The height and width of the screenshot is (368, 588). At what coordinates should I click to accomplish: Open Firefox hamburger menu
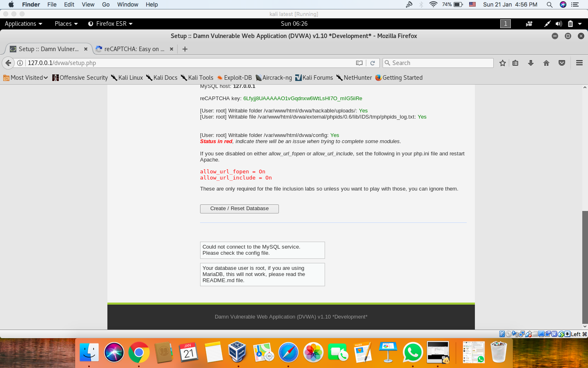579,63
